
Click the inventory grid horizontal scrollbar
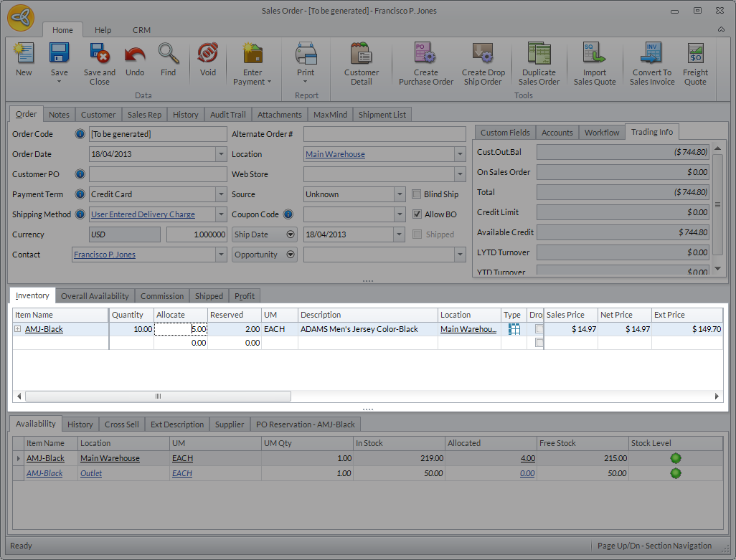tap(158, 397)
